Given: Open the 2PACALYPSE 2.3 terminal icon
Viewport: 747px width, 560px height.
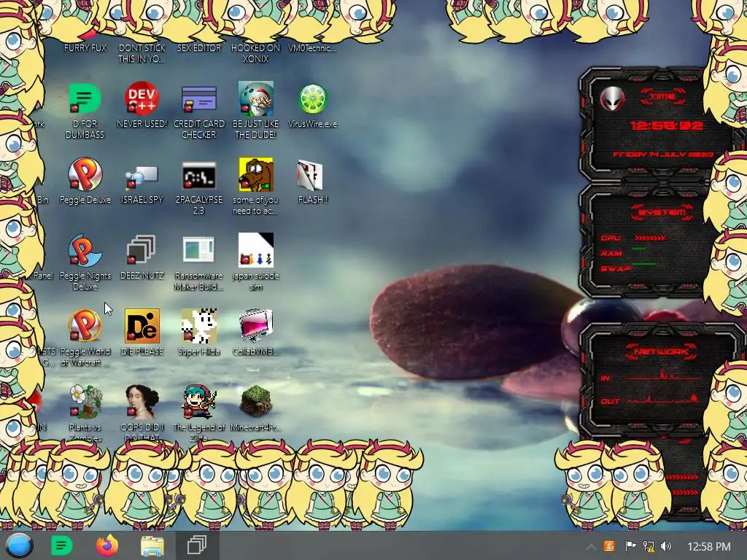Looking at the screenshot, I should click(198, 176).
